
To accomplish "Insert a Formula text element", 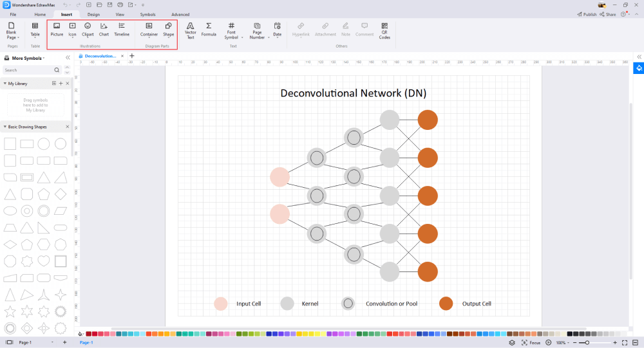I will [x=209, y=30].
